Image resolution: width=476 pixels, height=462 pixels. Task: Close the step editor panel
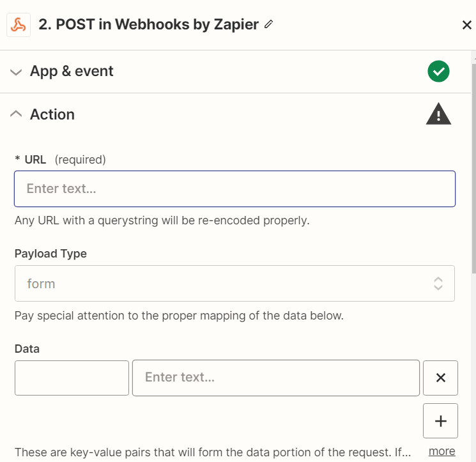[x=466, y=25]
